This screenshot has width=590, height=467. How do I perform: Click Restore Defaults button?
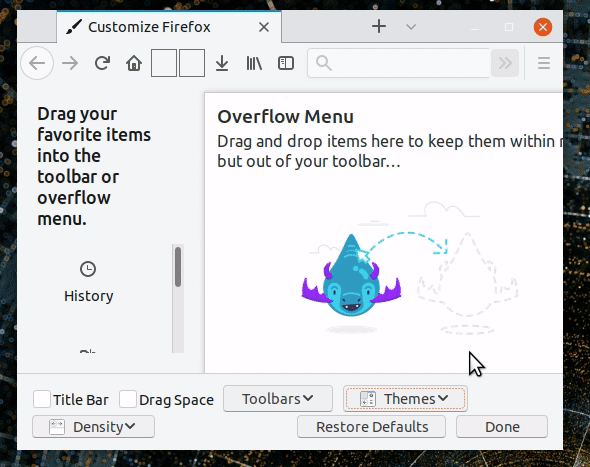[371, 427]
